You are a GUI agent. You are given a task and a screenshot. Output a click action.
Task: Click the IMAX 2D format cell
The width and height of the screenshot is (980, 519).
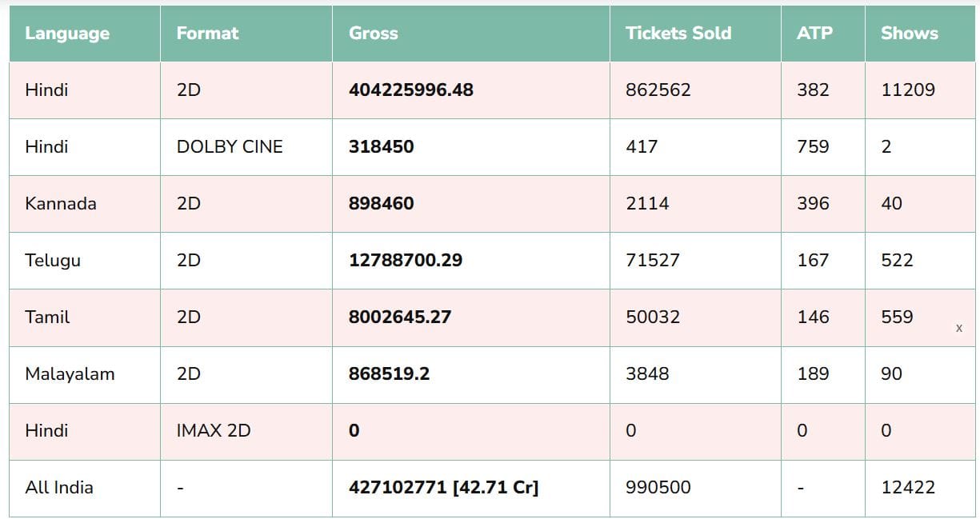[213, 431]
